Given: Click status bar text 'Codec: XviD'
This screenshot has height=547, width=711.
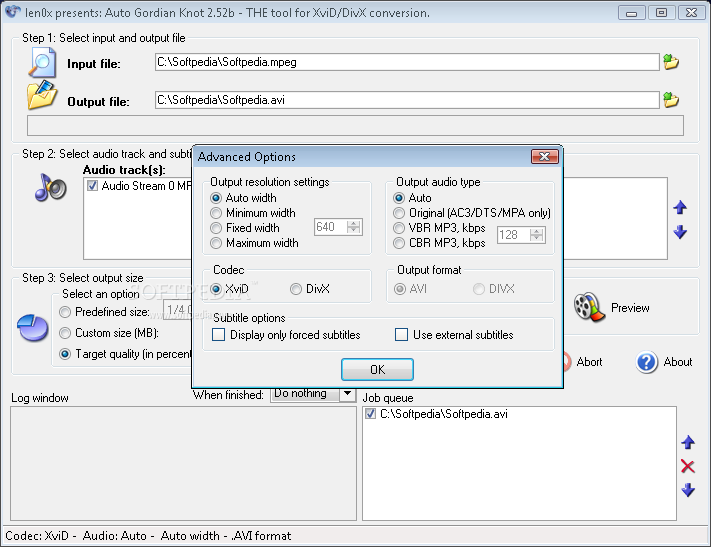Looking at the screenshot, I should click(37, 536).
